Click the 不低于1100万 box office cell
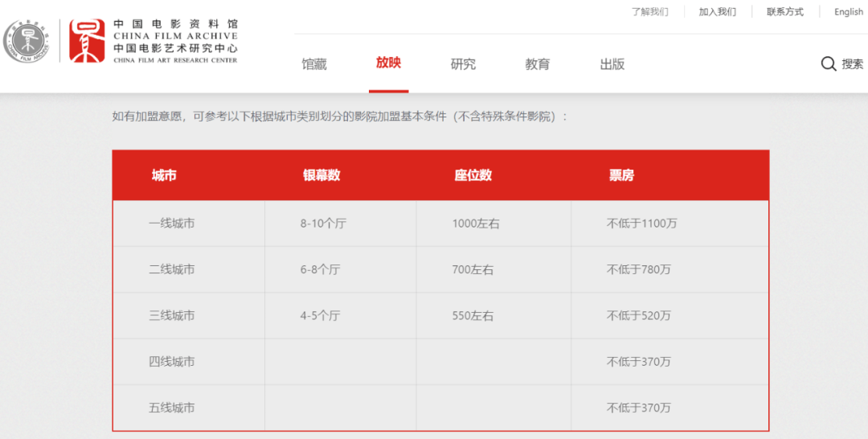Image resolution: width=868 pixels, height=439 pixels. (x=641, y=224)
